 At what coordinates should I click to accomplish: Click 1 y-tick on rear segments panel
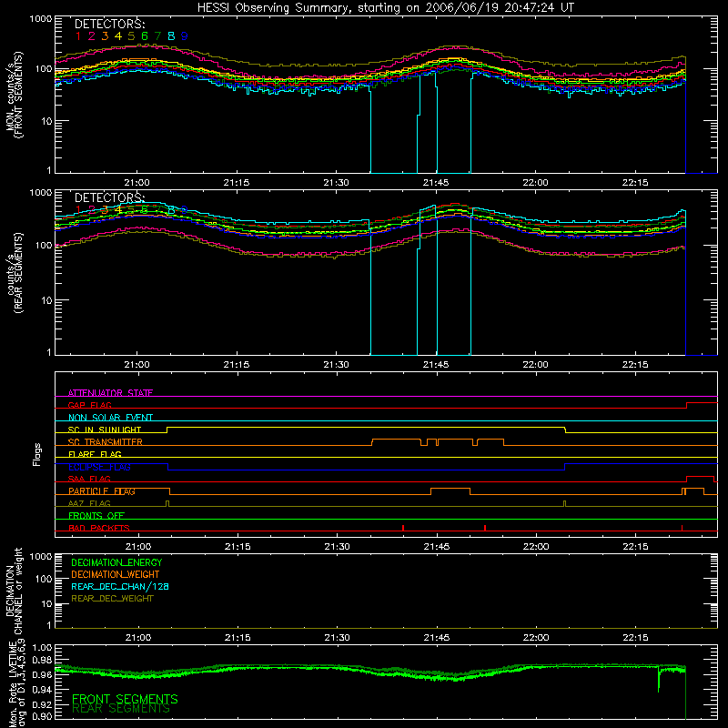[49, 352]
